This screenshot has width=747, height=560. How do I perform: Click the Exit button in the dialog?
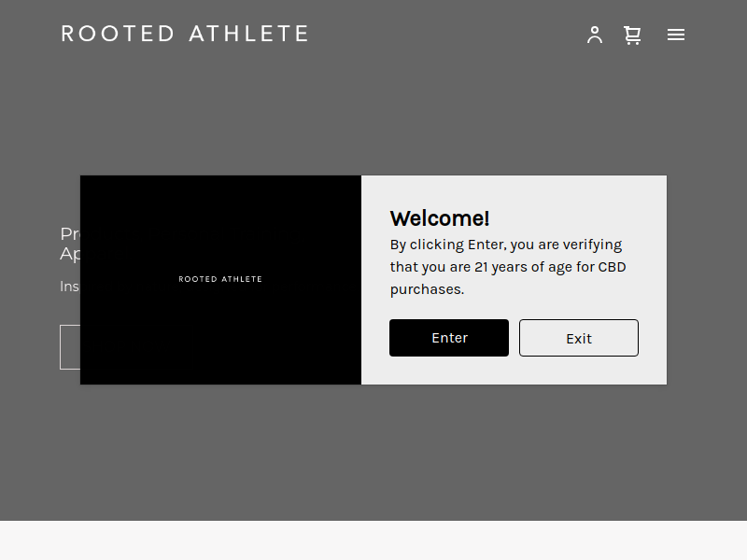(x=578, y=338)
